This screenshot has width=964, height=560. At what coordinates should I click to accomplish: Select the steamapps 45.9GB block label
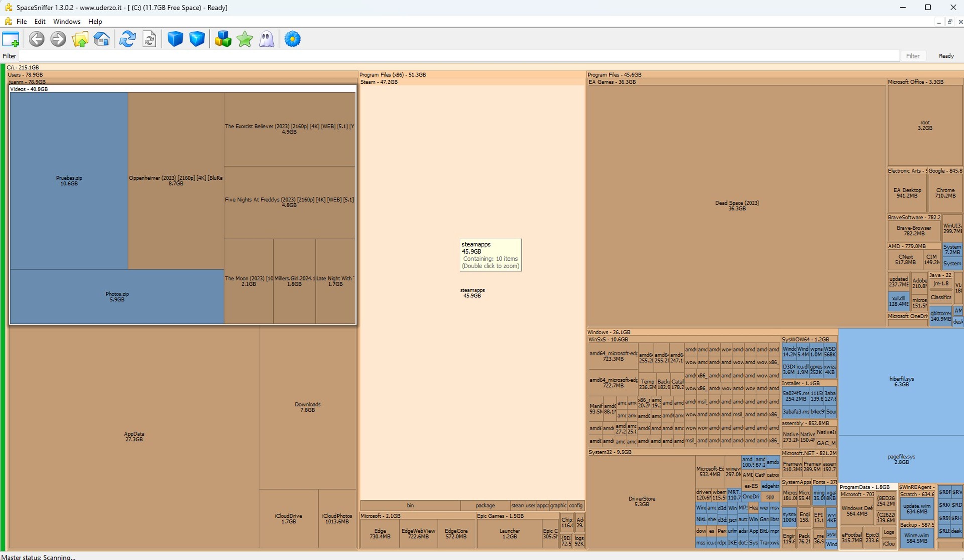click(x=472, y=293)
